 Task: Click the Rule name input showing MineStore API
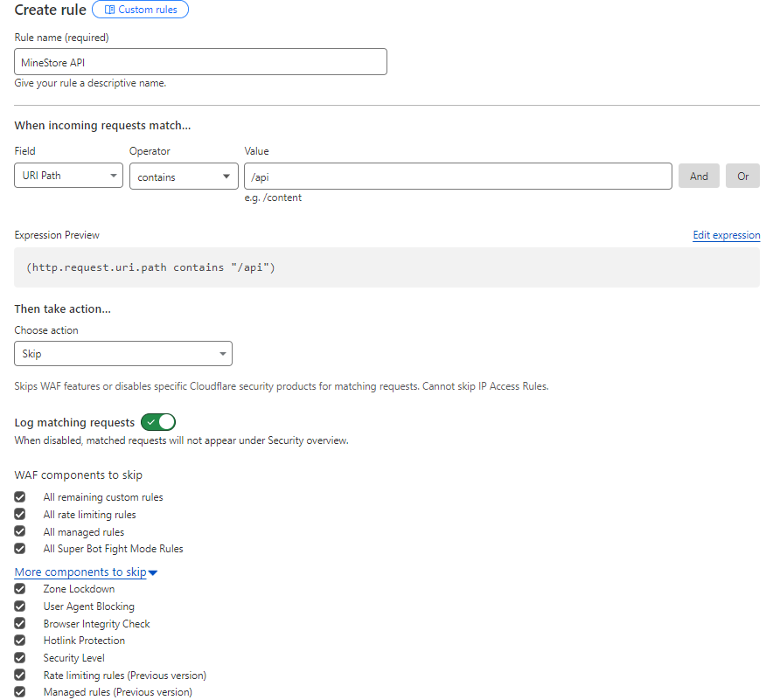[199, 61]
